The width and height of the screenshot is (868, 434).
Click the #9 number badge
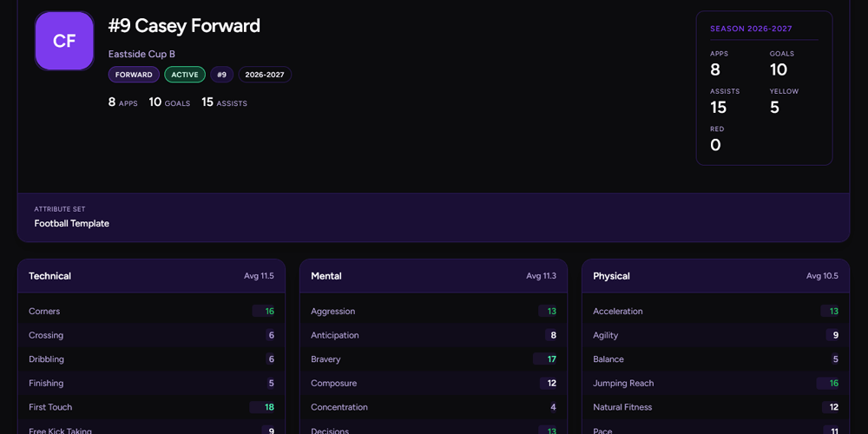point(222,75)
